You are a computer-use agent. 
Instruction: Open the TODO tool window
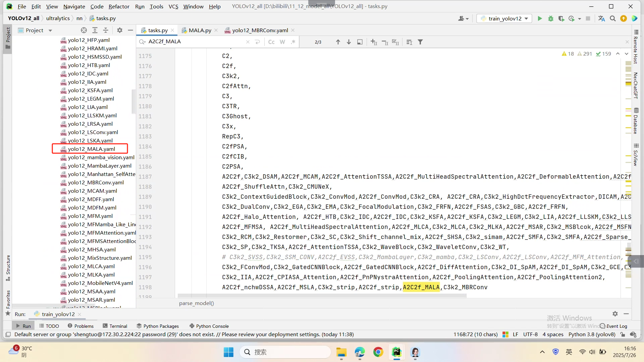click(49, 326)
